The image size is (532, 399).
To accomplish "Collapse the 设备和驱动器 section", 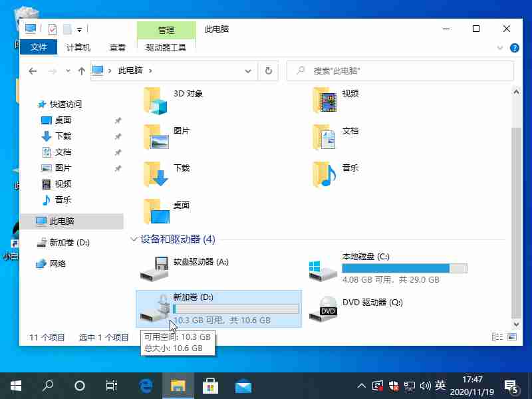I will pyautogui.click(x=134, y=239).
